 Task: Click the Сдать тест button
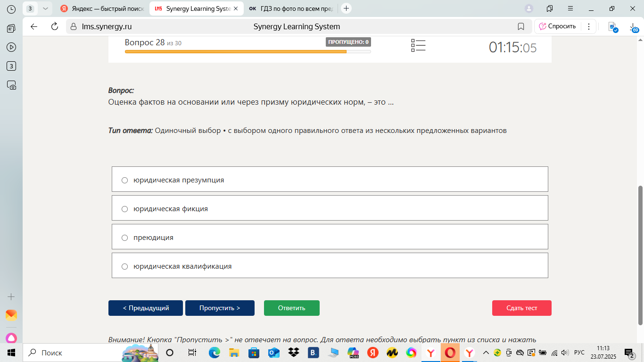point(522,308)
